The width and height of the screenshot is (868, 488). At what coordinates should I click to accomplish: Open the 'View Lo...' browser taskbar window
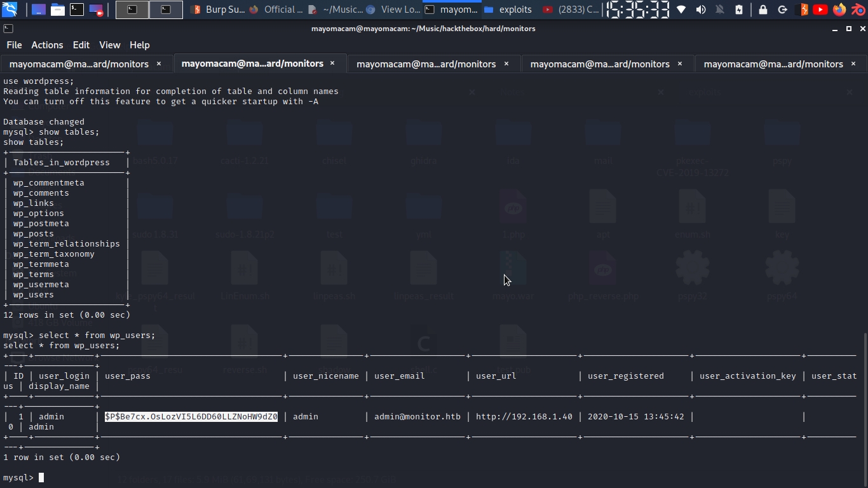[x=393, y=10]
